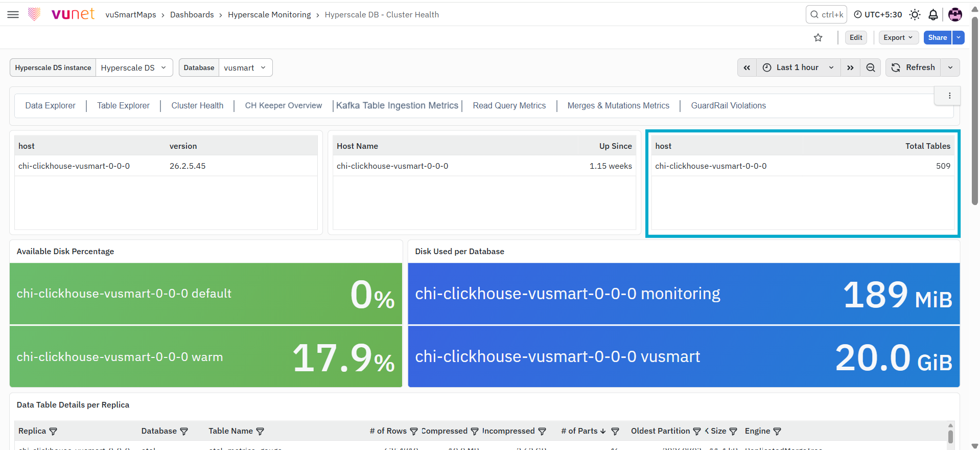Click the monitoring 189 MiB stat tile
This screenshot has height=450, width=980.
click(x=684, y=294)
